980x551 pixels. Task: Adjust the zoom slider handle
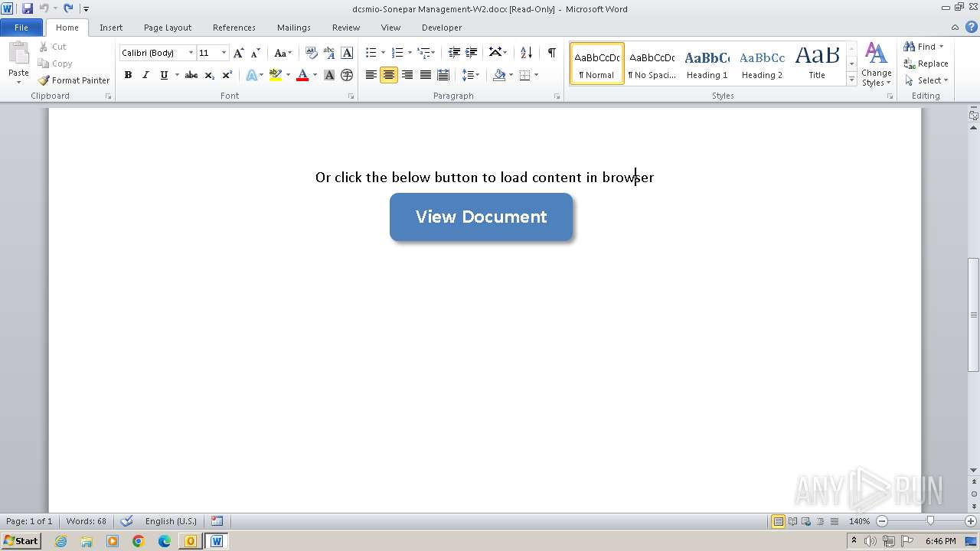930,521
